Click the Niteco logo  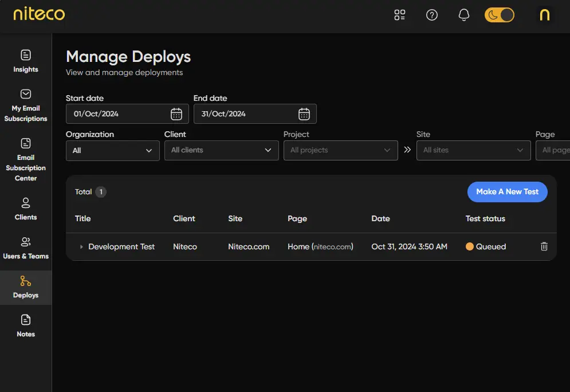39,14
